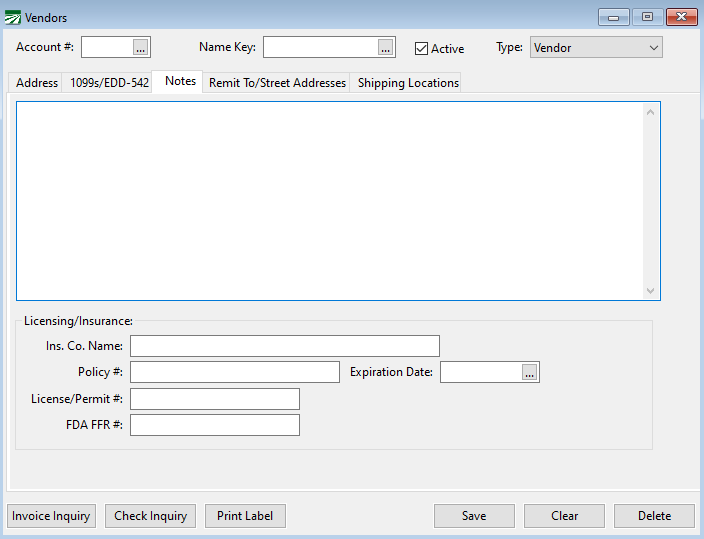Select the Remit To/Street Addresses tab
The width and height of the screenshot is (704, 539).
click(277, 83)
